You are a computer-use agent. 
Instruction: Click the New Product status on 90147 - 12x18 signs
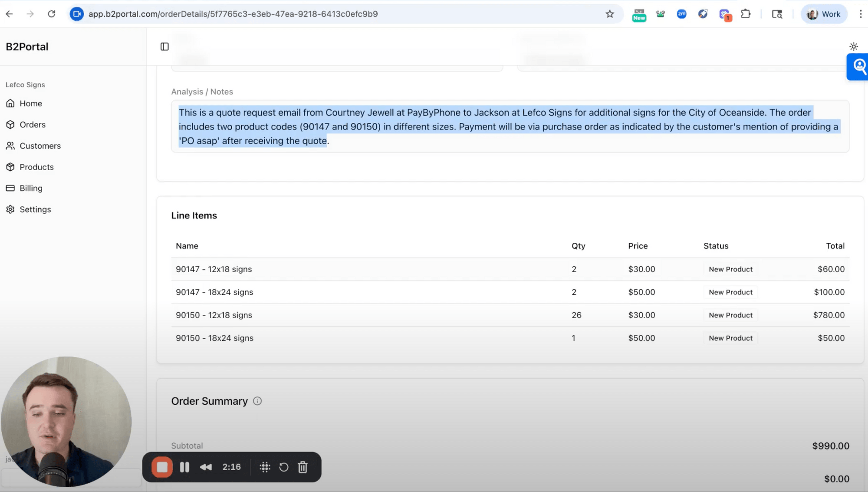click(x=730, y=269)
